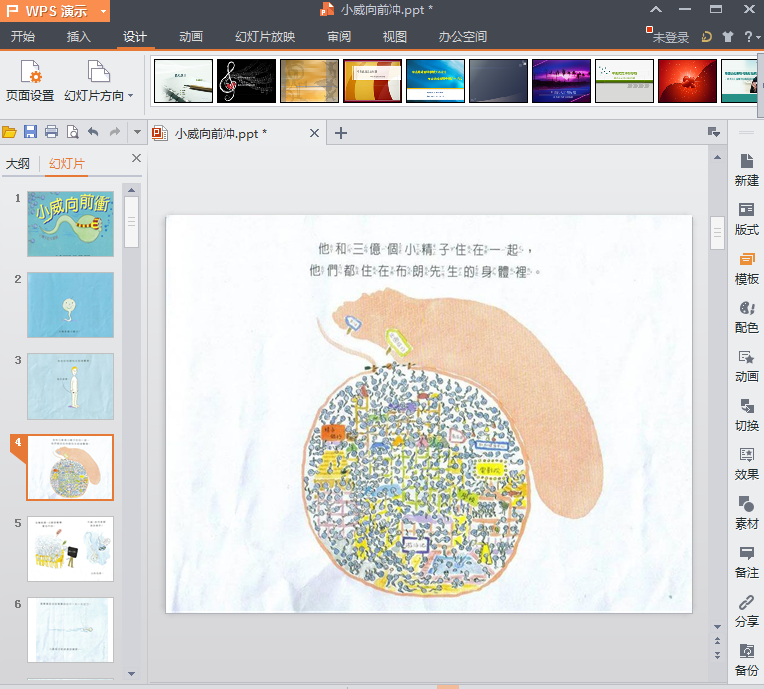Viewport: 764px width, 689px height.
Task: Click the slide area scroll up arrow
Action: [x=717, y=157]
